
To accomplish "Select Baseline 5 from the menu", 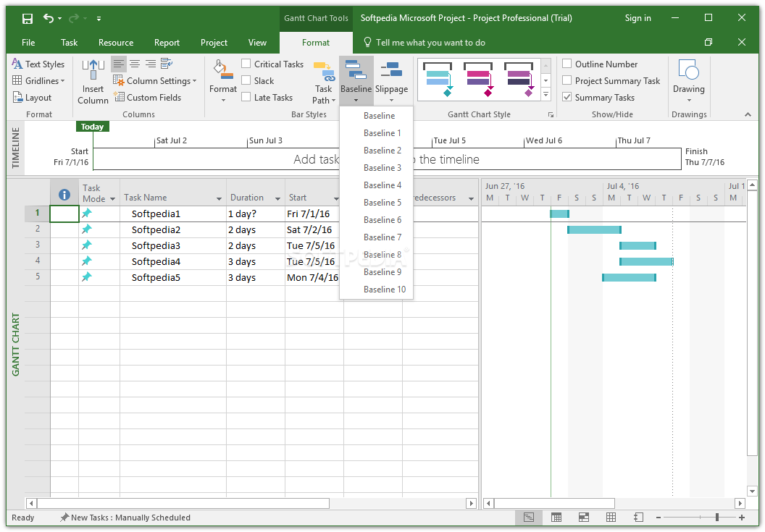I will click(x=382, y=203).
